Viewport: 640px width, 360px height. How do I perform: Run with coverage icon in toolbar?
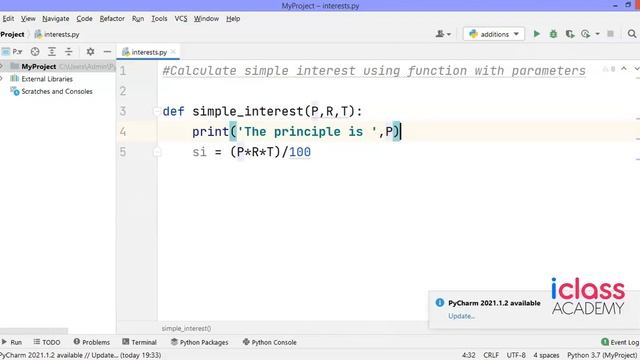570,34
